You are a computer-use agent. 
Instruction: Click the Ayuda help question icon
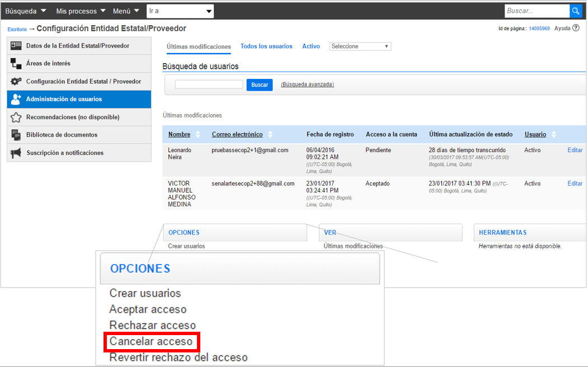tap(576, 28)
